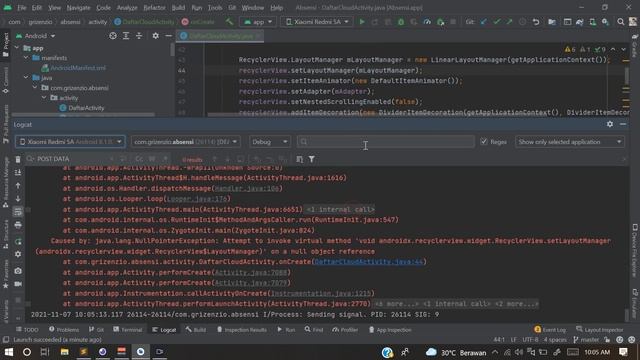Viewport: 640px width, 360px height.
Task: Open the Profiler tool window tab
Action: [345, 329]
